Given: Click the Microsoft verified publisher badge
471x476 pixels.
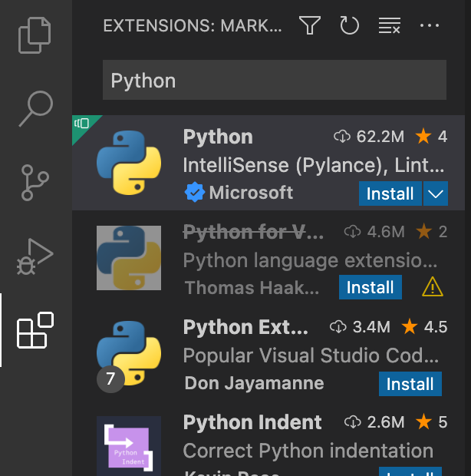Looking at the screenshot, I should click(x=194, y=193).
